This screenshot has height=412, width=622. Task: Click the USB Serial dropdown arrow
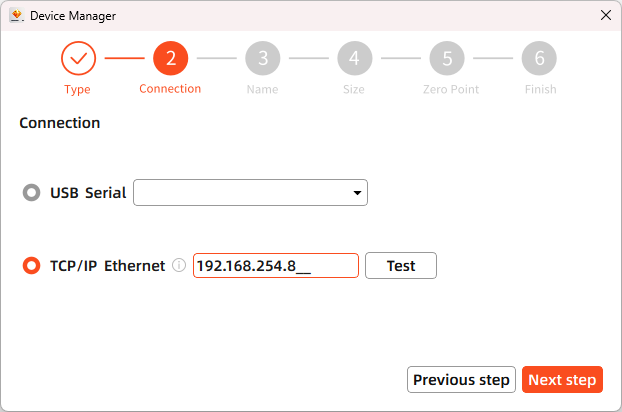pos(357,192)
